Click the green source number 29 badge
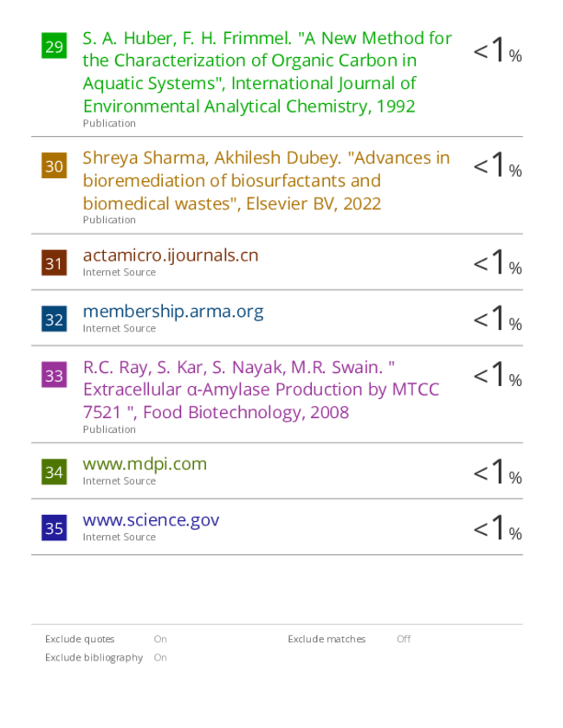Screen dimensions: 563x728 pyautogui.click(x=54, y=46)
